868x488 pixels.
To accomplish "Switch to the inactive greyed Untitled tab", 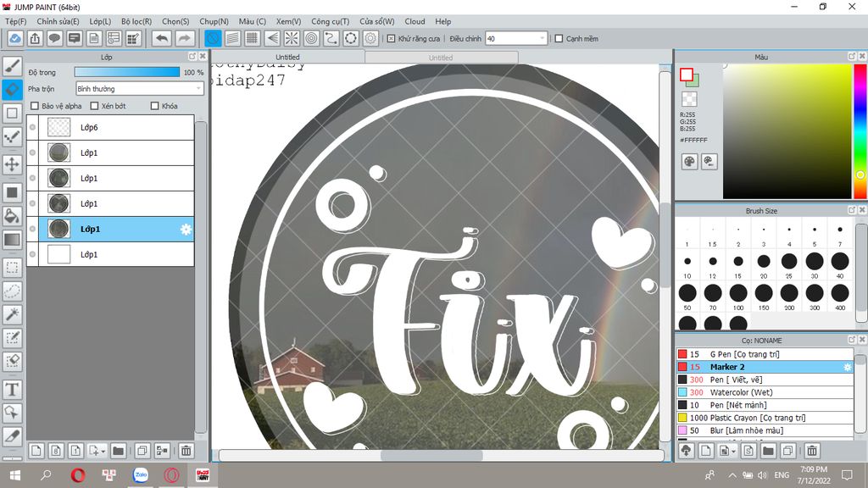I will pyautogui.click(x=441, y=58).
